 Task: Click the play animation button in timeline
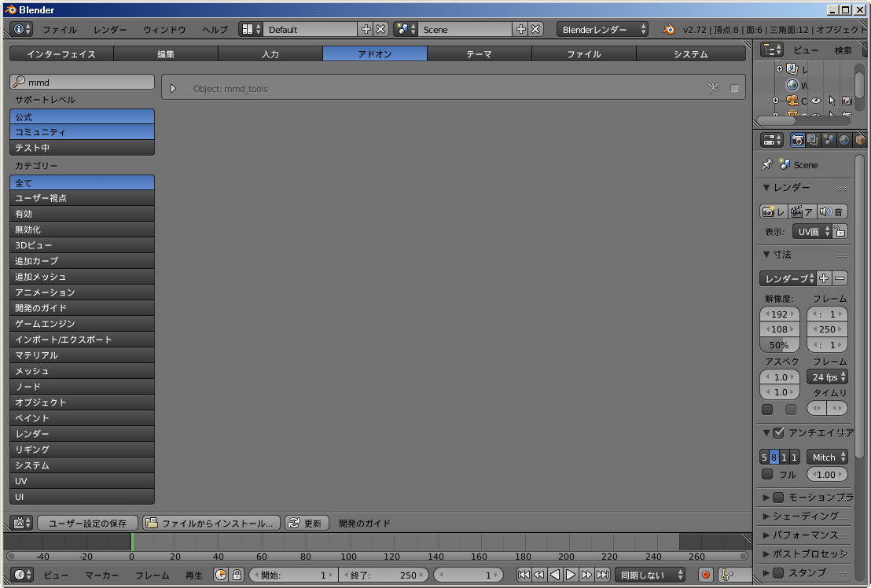click(x=571, y=575)
